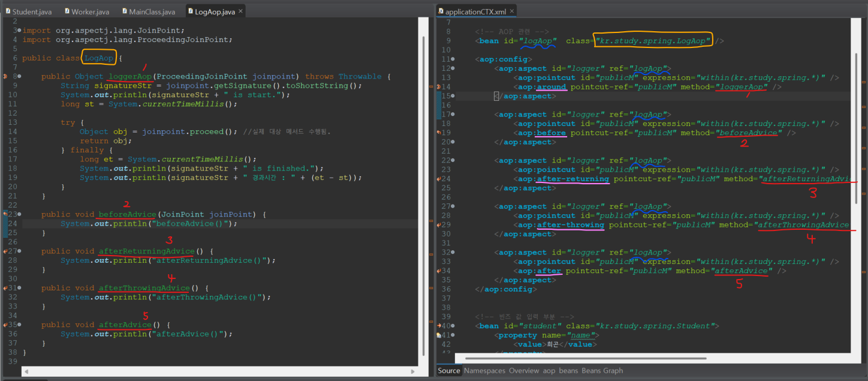Click the before-advice marker on XML line 19
This screenshot has width=868, height=381.
coord(439,133)
